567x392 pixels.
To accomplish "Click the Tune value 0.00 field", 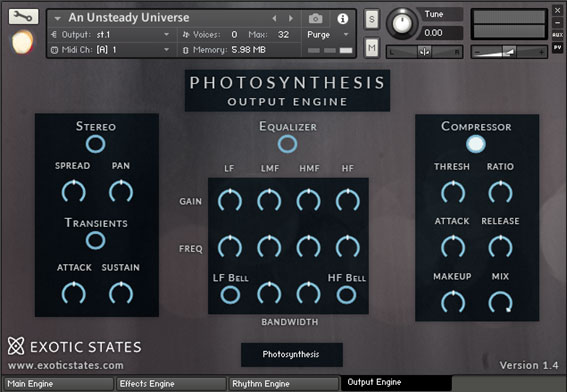I will 443,33.
